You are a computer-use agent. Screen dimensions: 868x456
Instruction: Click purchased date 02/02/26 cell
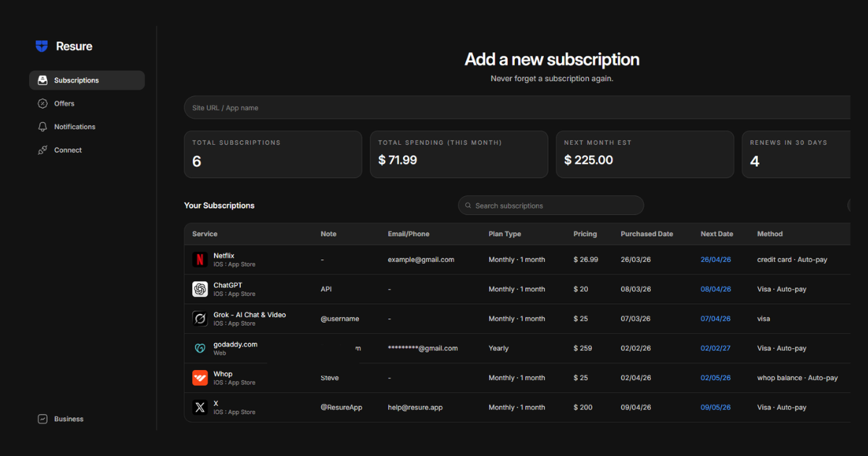pyautogui.click(x=636, y=348)
